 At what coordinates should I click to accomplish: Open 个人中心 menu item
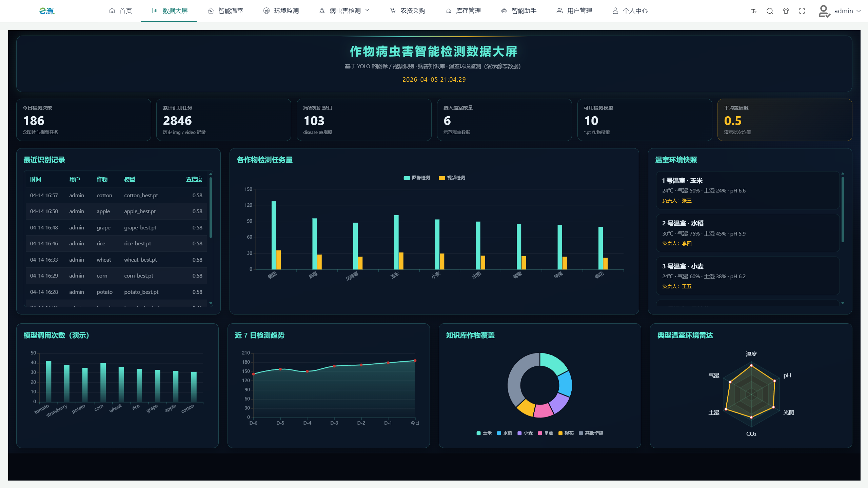click(630, 11)
